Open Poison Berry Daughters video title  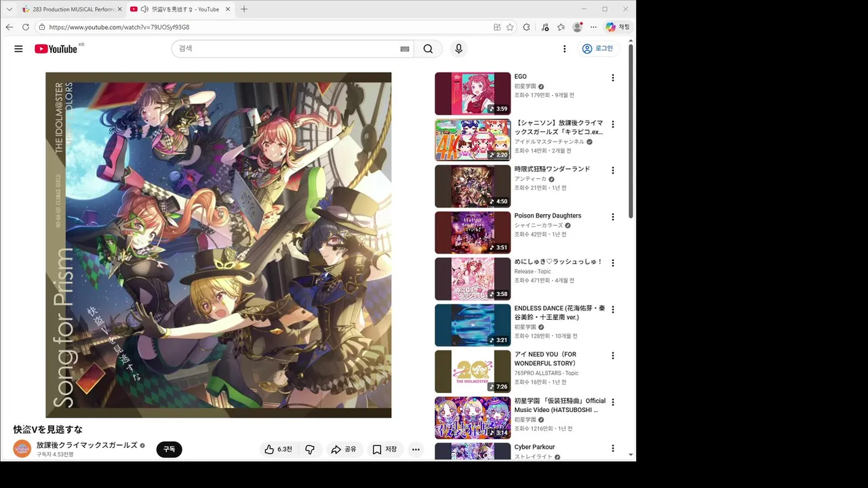point(548,216)
